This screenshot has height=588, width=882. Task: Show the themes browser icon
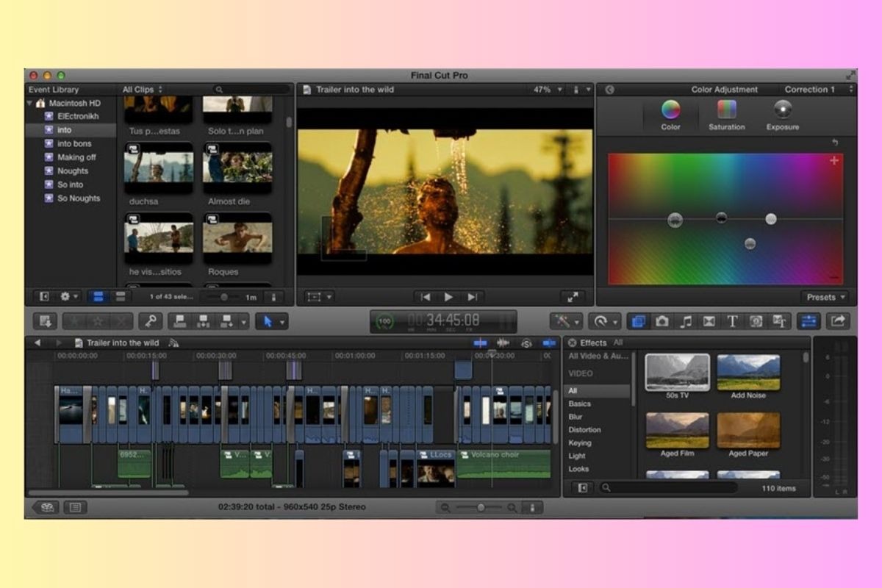coord(780,321)
